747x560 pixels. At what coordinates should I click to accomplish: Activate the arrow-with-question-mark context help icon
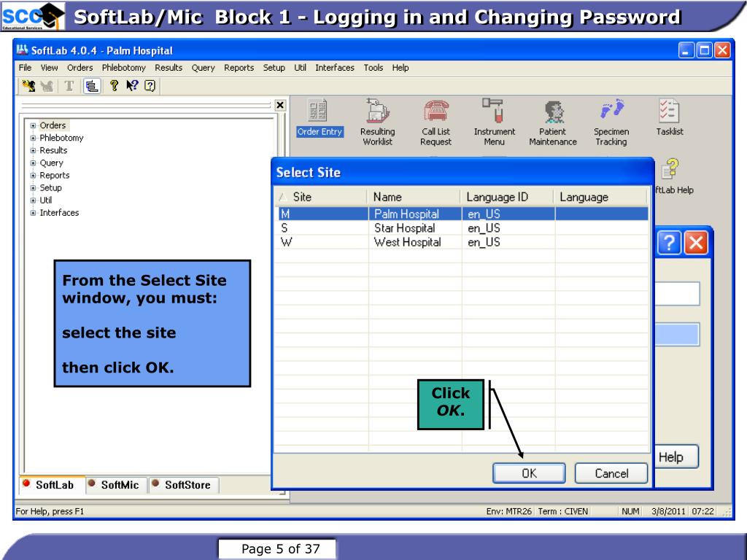(132, 86)
